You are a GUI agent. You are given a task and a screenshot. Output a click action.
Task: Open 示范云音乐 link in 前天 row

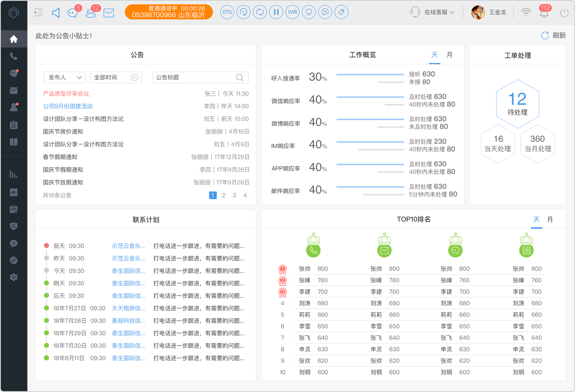point(129,246)
